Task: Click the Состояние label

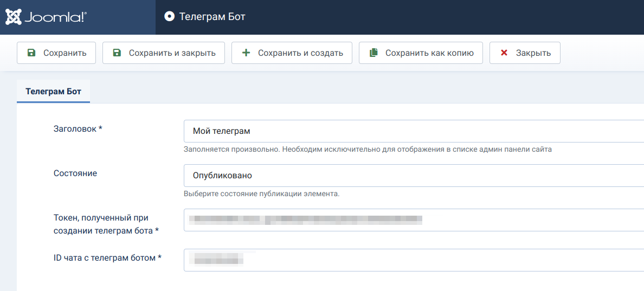Action: tap(75, 173)
